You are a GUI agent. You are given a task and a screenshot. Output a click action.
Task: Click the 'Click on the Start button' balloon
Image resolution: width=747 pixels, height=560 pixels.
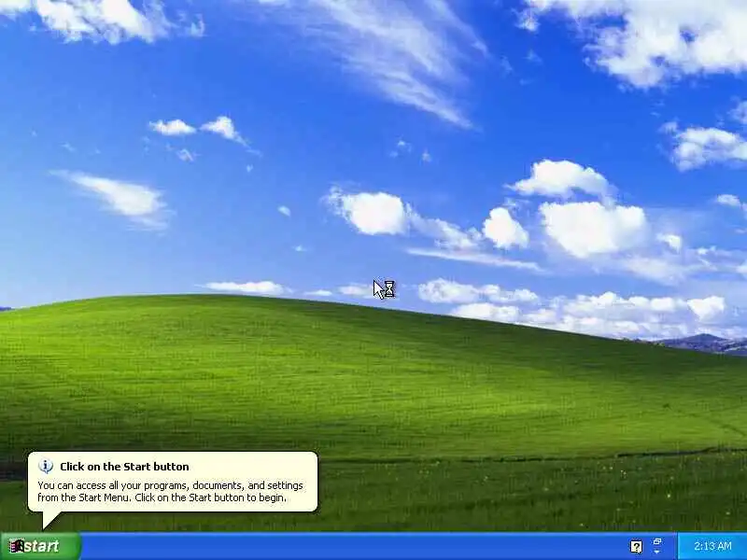point(173,482)
